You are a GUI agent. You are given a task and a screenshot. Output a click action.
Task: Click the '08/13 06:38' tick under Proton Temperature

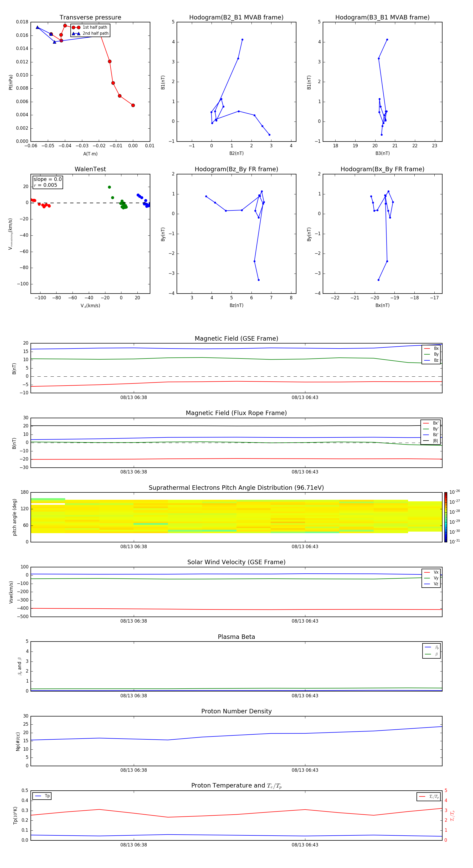click(134, 845)
